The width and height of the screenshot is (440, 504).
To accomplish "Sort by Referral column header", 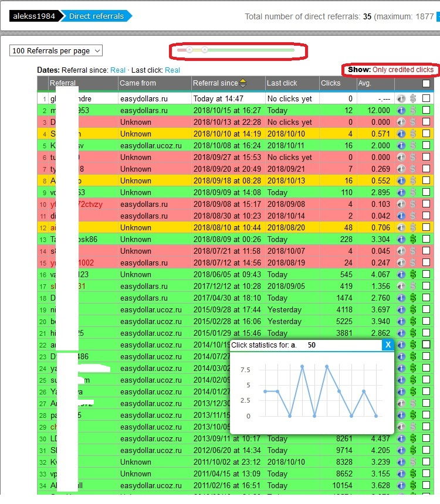I will [62, 83].
